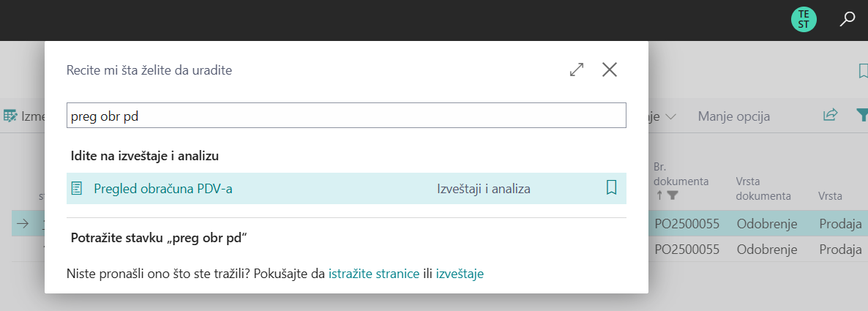Select PO2500055 cell in the first row

pos(688,224)
